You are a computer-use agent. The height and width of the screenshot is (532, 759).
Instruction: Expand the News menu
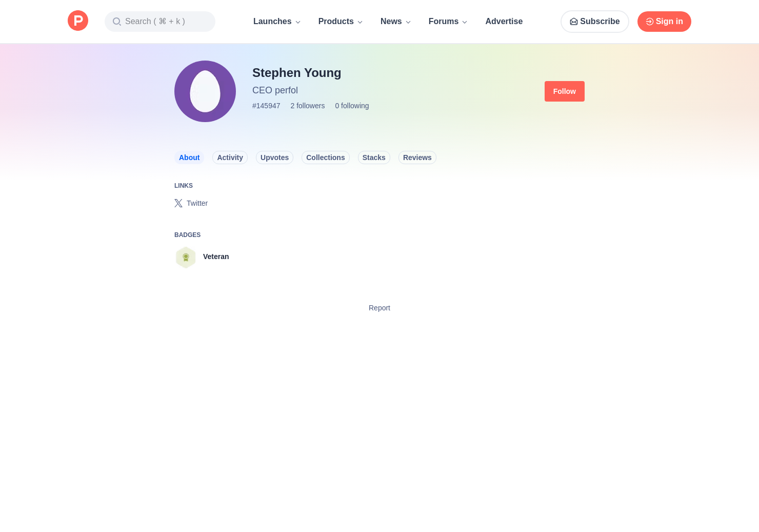click(x=395, y=22)
